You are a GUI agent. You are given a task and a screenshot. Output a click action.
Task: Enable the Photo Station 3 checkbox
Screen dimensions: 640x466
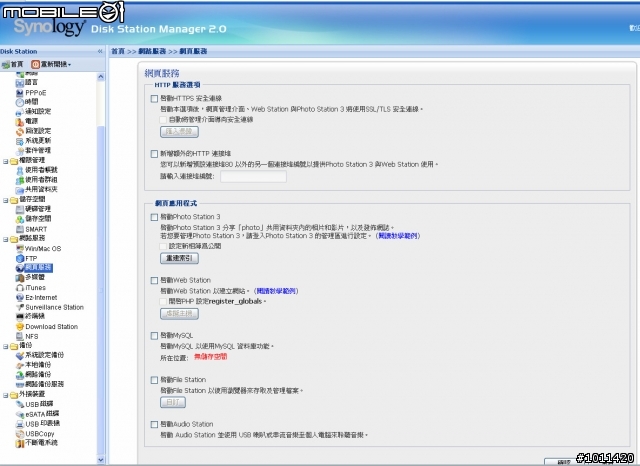coord(154,217)
